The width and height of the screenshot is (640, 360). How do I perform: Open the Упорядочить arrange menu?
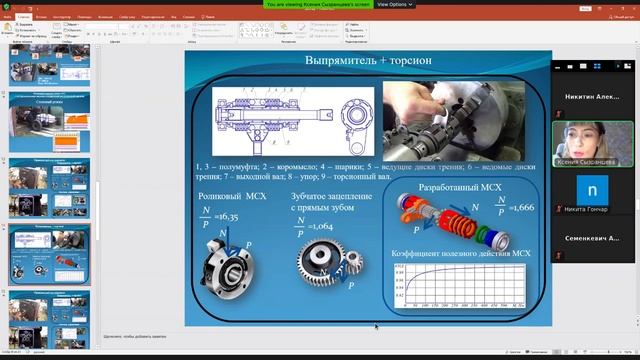click(x=284, y=30)
